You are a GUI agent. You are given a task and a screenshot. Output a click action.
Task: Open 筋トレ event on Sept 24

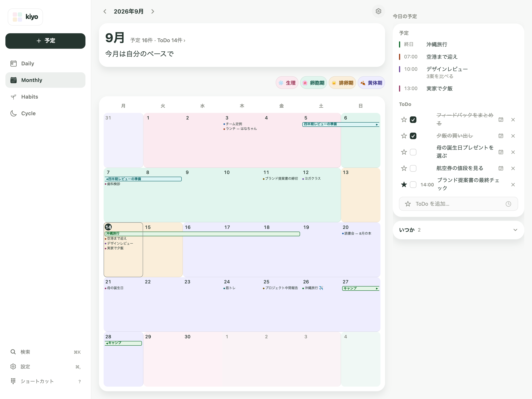point(229,288)
